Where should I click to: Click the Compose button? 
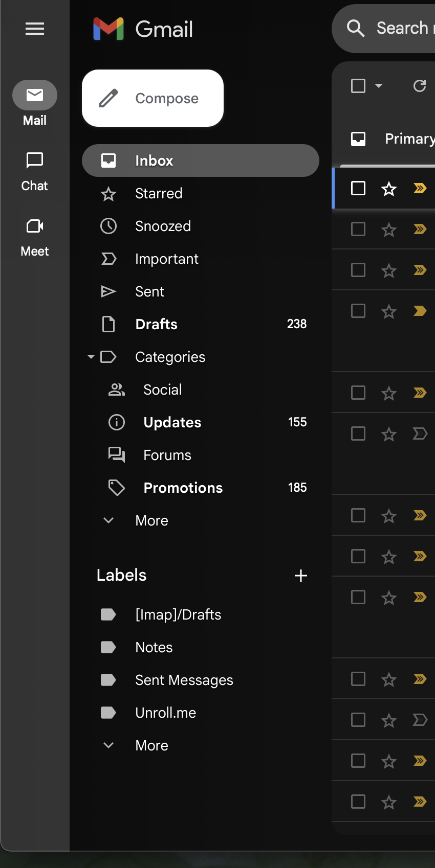tap(153, 98)
